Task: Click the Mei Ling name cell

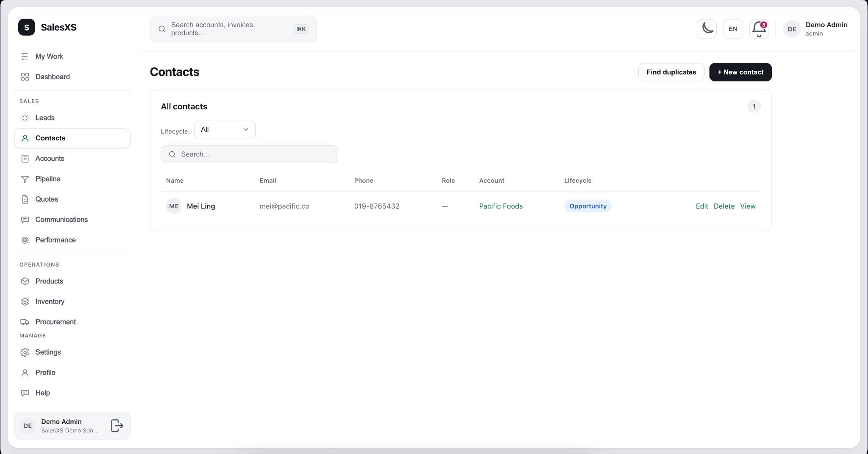Action: [x=201, y=206]
